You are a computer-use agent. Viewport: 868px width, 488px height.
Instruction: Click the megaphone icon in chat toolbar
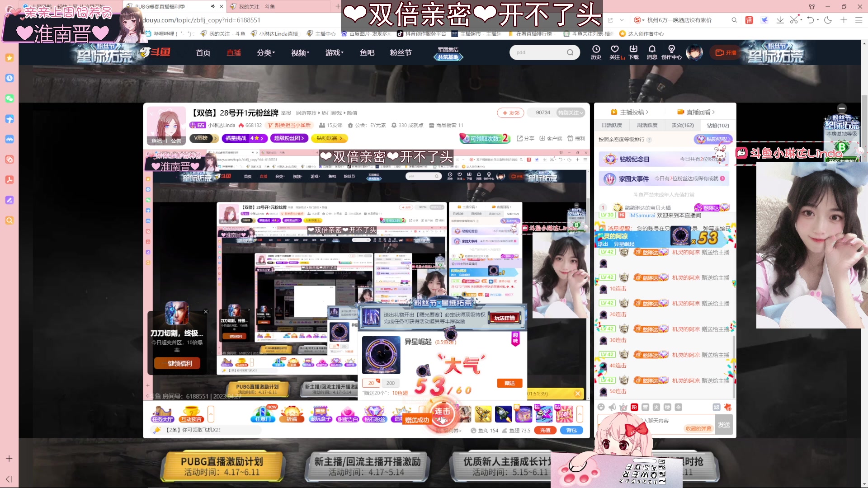[x=612, y=407]
